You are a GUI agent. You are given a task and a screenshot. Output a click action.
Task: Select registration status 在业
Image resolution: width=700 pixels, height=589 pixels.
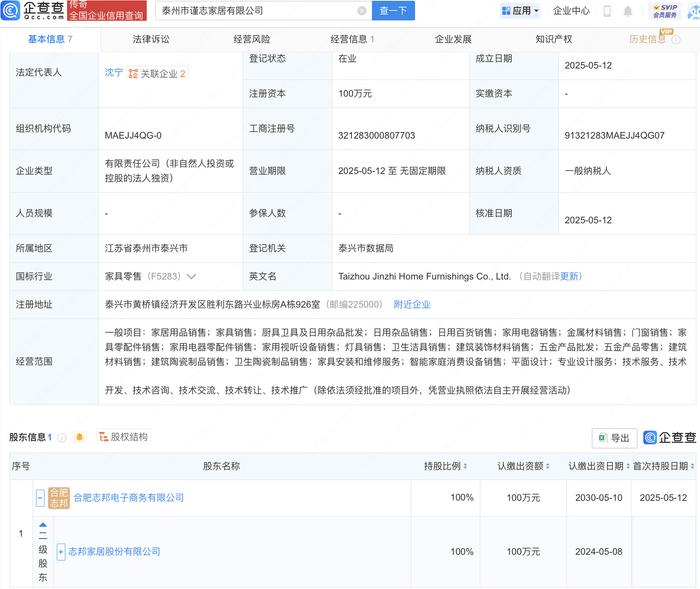tap(347, 58)
